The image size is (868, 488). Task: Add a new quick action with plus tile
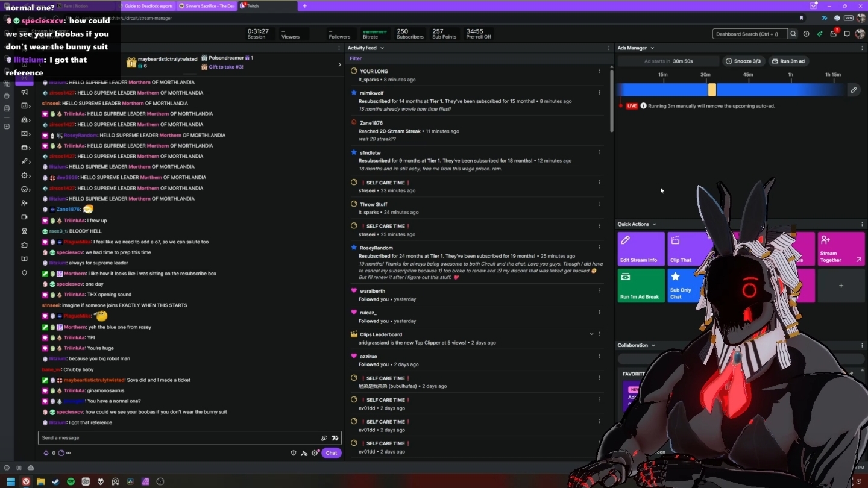(841, 286)
